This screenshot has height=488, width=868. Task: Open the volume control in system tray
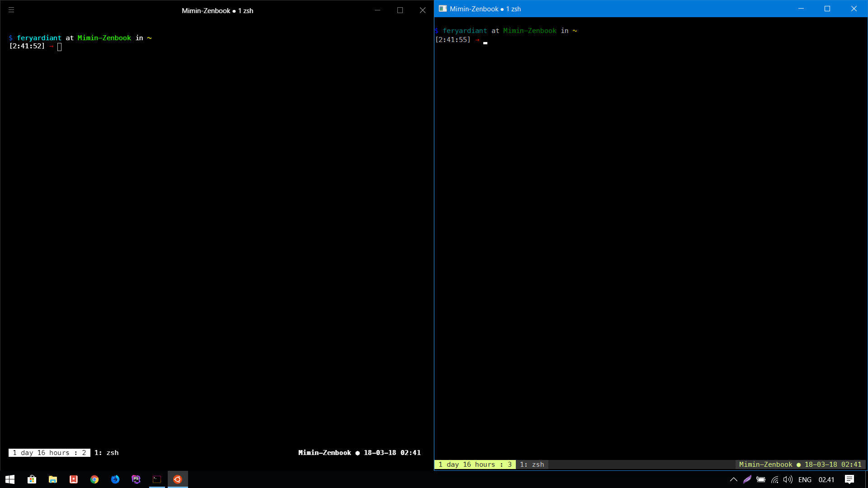[788, 479]
